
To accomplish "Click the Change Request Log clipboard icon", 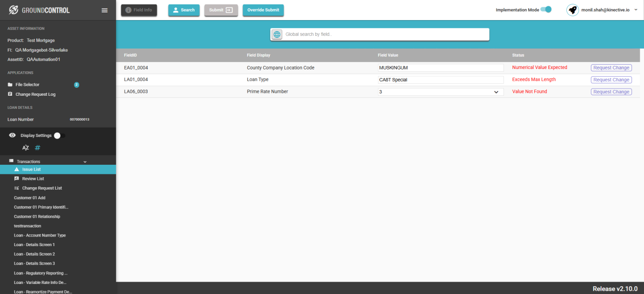I will click(10, 94).
